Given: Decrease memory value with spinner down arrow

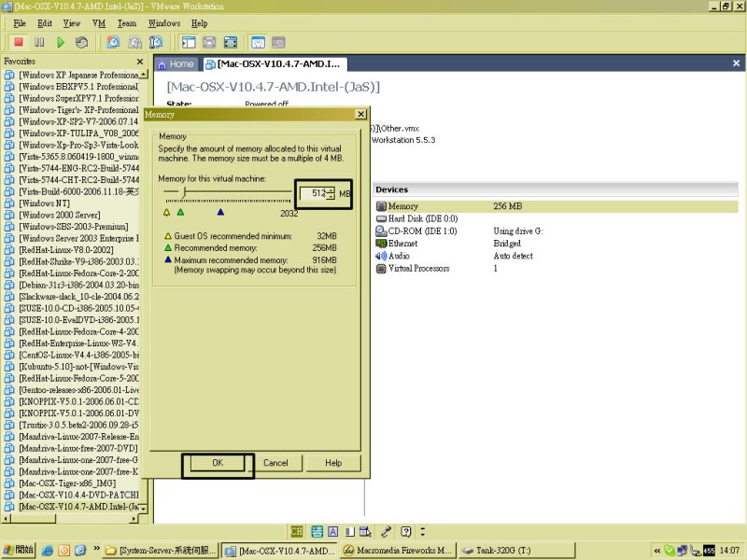Looking at the screenshot, I should click(x=331, y=196).
